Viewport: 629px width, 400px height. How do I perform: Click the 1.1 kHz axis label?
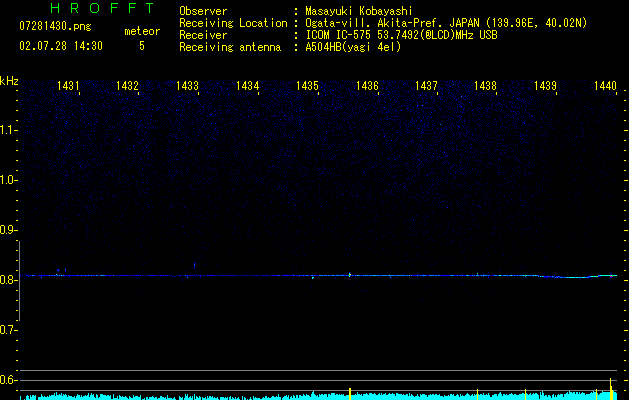[8, 130]
